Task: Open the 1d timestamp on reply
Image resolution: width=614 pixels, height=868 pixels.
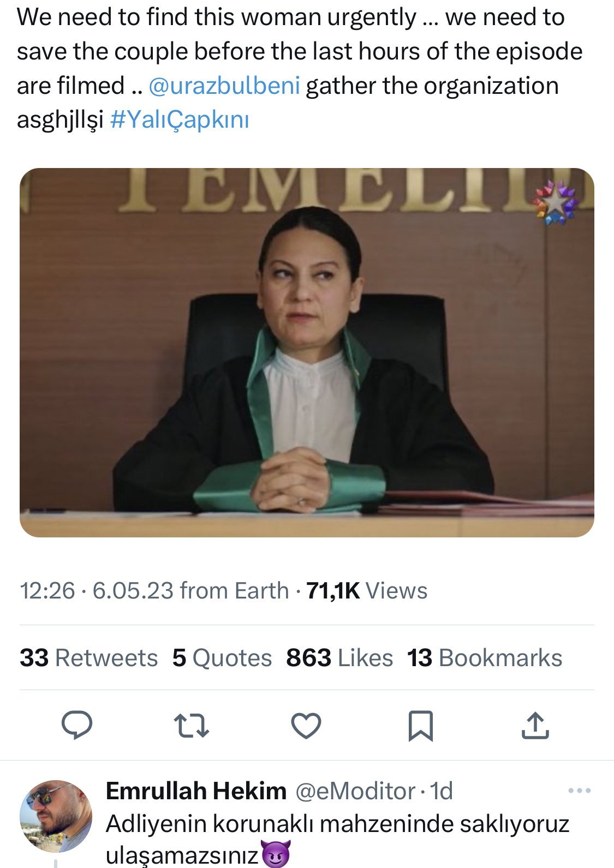Action: [x=442, y=791]
